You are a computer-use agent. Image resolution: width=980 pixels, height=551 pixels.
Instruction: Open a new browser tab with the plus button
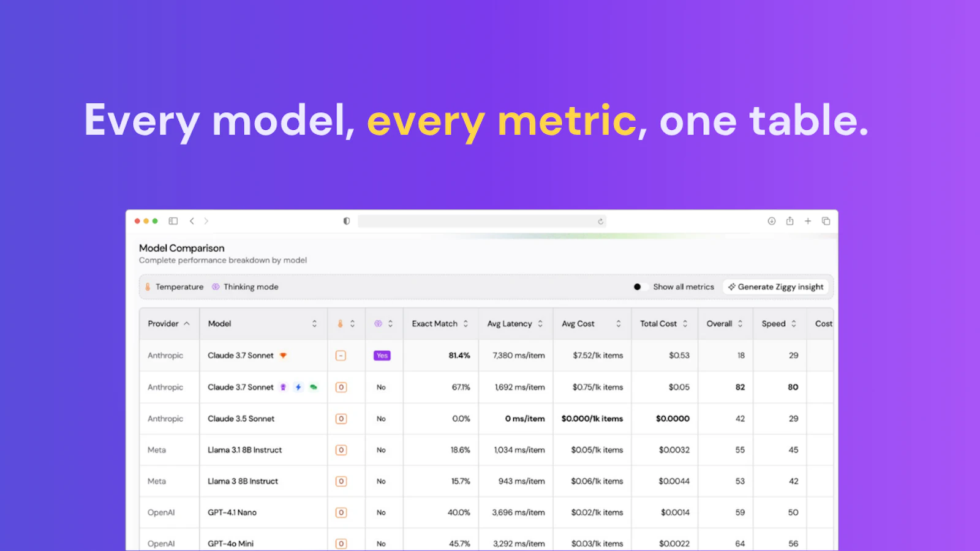point(808,221)
